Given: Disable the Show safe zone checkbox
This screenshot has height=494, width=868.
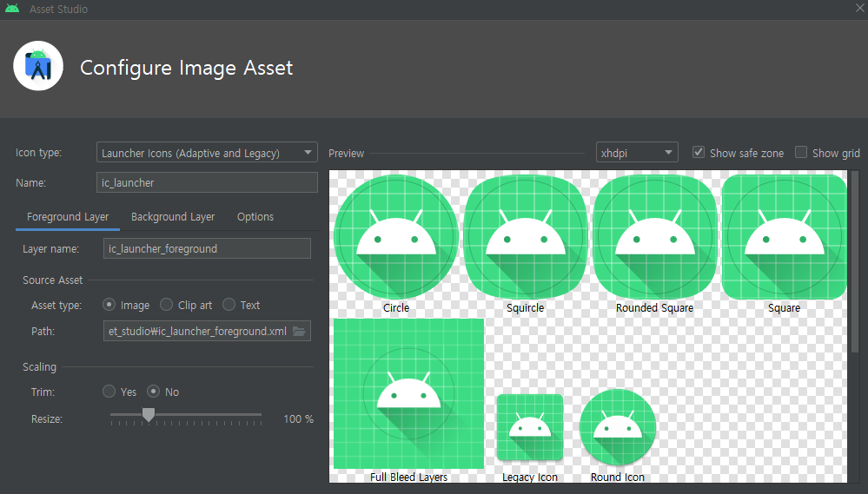Looking at the screenshot, I should tap(699, 152).
